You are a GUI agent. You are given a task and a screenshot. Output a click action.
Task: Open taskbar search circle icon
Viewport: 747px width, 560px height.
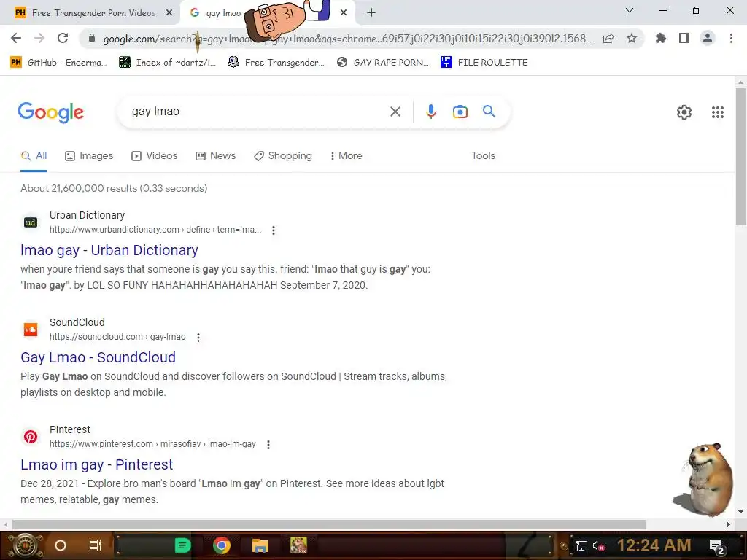pyautogui.click(x=61, y=545)
